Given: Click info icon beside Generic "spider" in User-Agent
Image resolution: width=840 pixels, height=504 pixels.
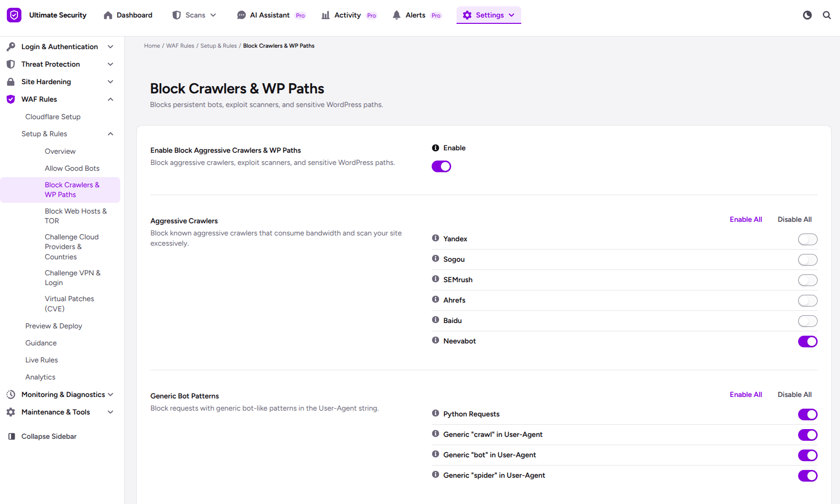Looking at the screenshot, I should click(x=436, y=474).
